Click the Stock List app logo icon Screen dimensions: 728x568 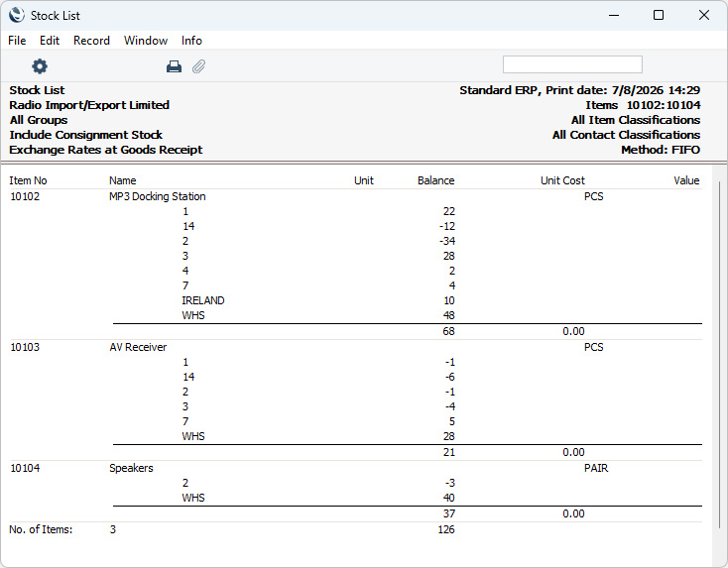(x=16, y=15)
